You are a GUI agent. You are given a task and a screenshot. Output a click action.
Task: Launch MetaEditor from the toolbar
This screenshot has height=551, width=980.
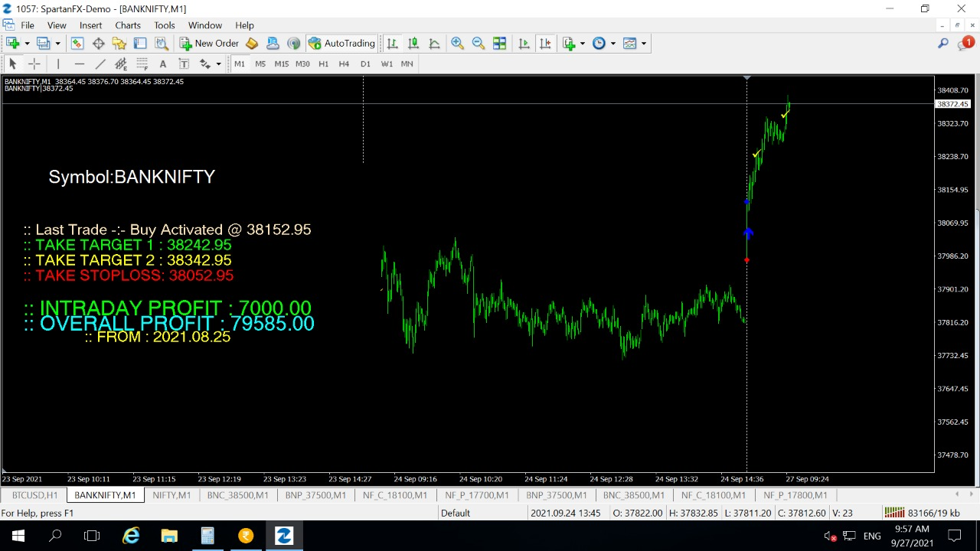coord(252,44)
